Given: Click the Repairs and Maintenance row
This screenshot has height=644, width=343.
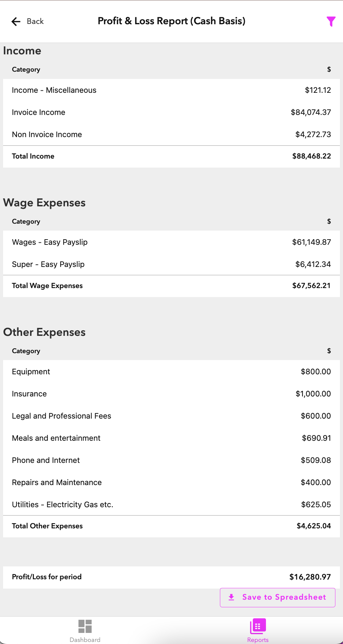Looking at the screenshot, I should pos(171,482).
